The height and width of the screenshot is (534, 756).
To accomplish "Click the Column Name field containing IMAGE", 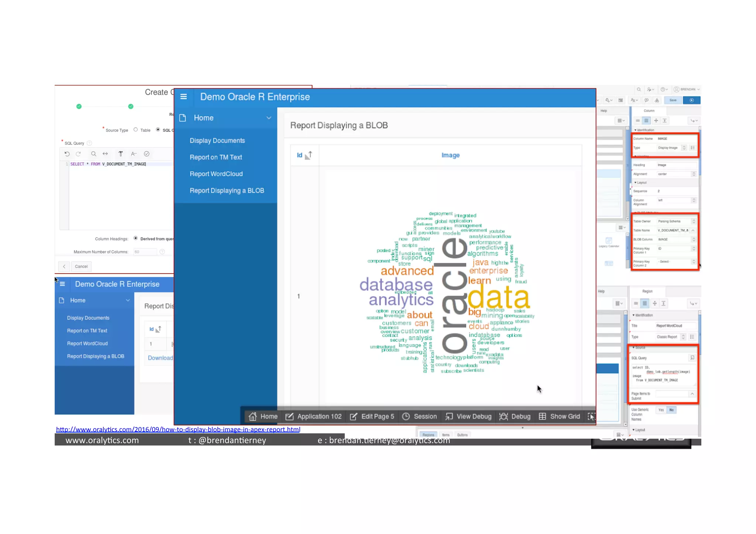I will [x=676, y=139].
